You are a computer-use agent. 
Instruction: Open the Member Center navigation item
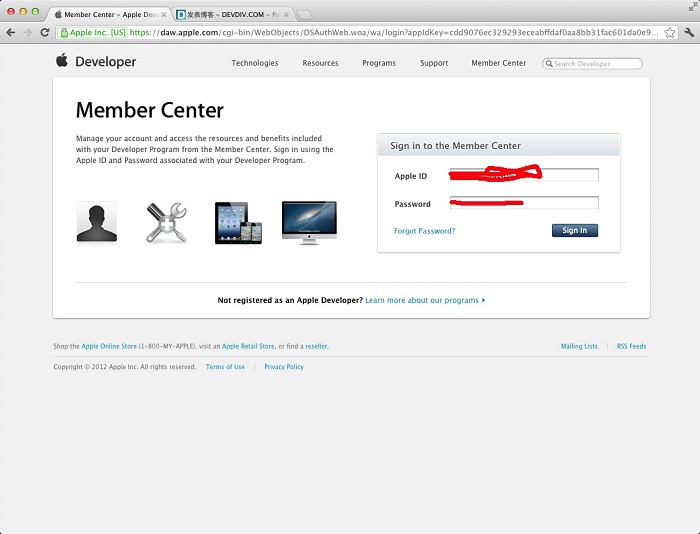(499, 63)
